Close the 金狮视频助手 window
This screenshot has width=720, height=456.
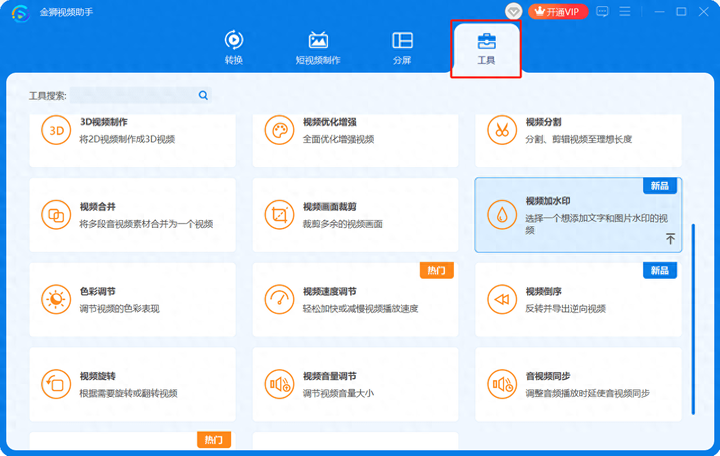click(x=703, y=11)
